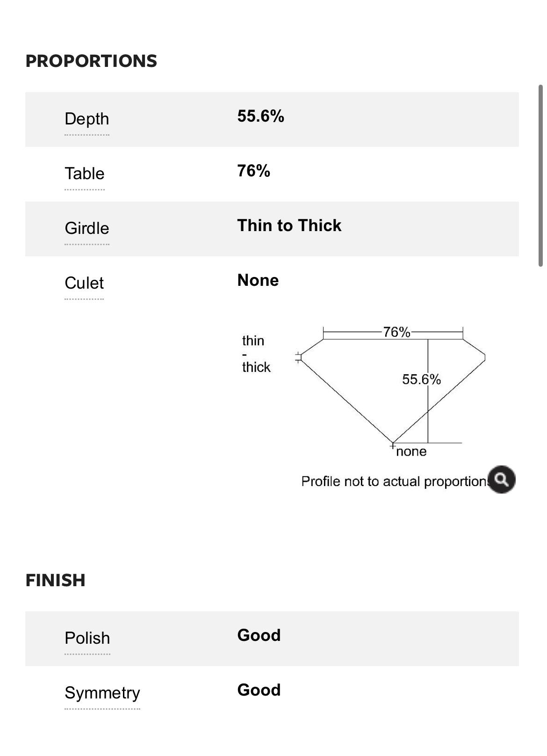Click the None culet value

pos(258,280)
